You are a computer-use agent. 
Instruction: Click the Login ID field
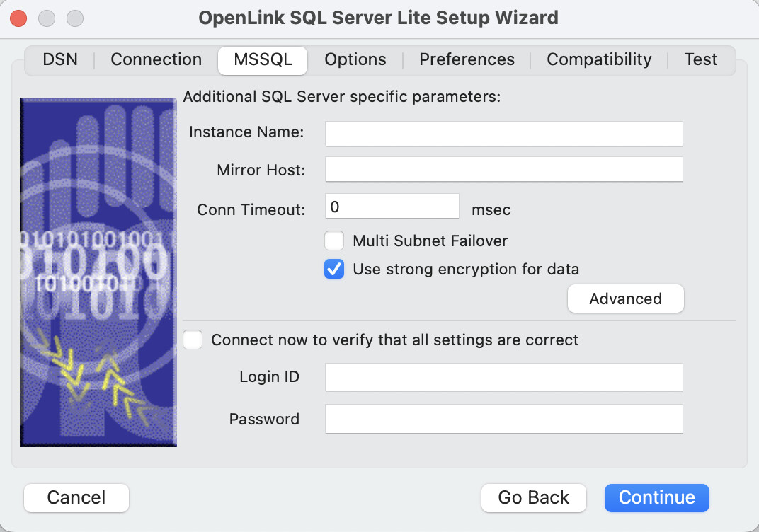(503, 377)
